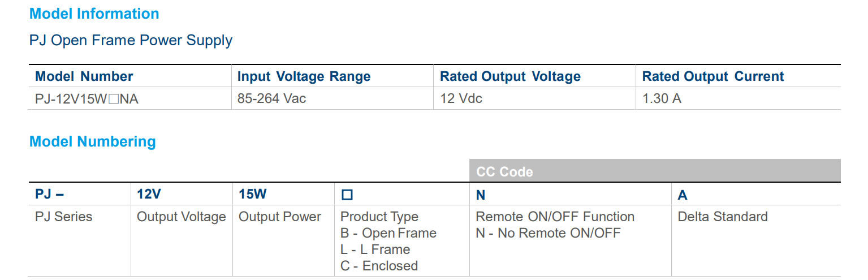This screenshot has width=868, height=280.
Task: Click the square placeholder symbol in Model Numbering
Action: (x=347, y=195)
